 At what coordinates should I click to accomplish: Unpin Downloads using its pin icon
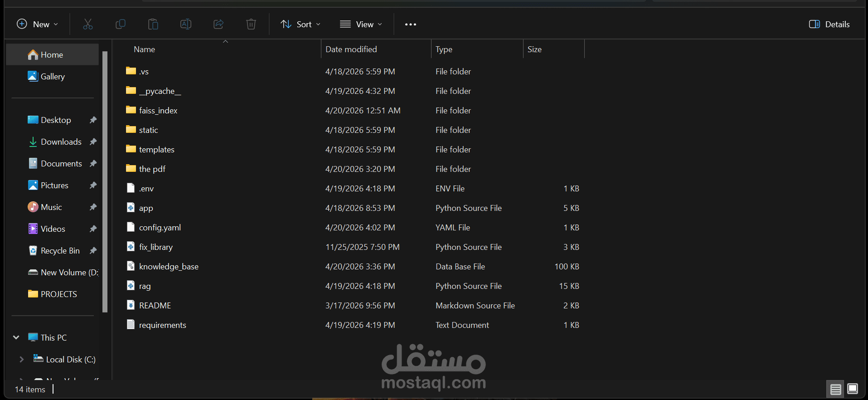point(93,142)
